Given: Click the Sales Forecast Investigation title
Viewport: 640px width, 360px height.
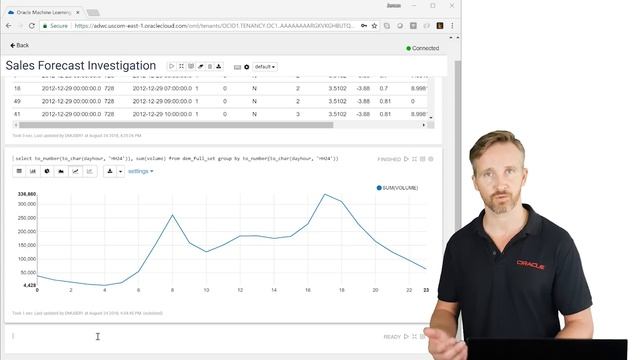Looking at the screenshot, I should coord(81,66).
